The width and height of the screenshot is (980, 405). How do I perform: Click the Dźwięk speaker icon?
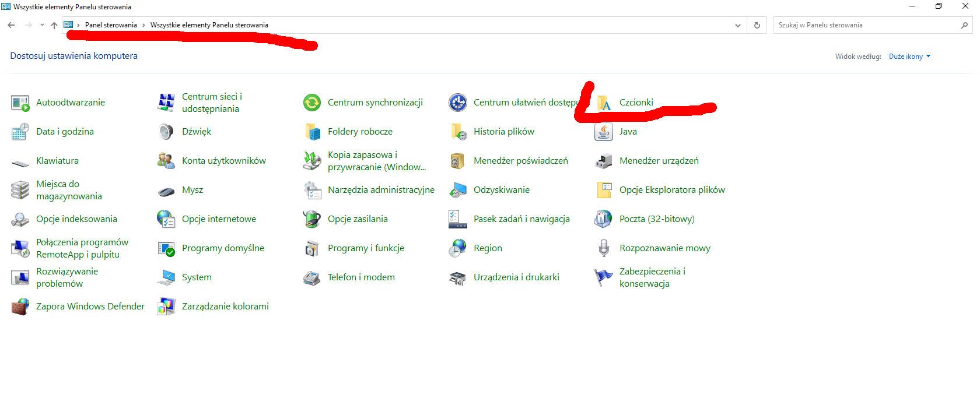pos(166,132)
